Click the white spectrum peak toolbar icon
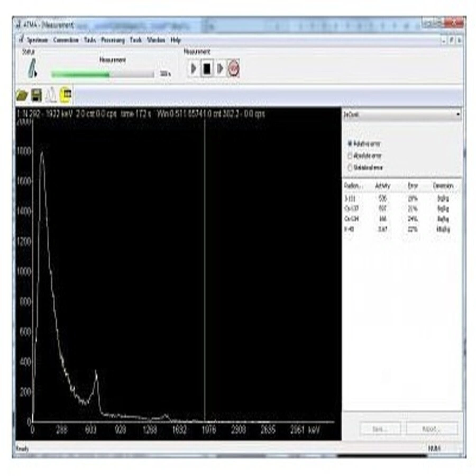The image size is (476, 476). point(51,95)
